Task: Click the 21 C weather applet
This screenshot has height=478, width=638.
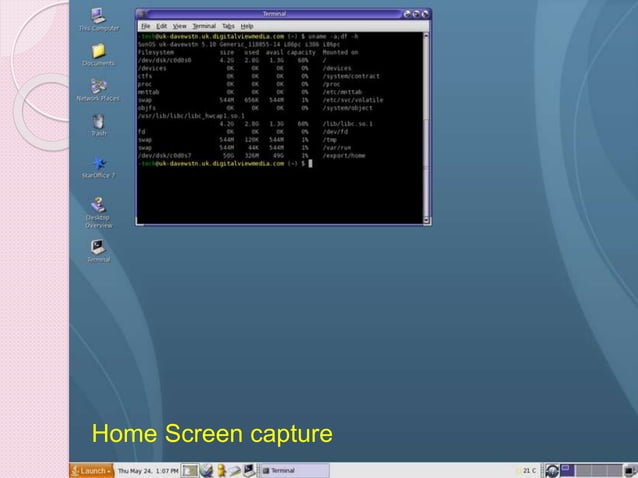Action: tap(528, 470)
